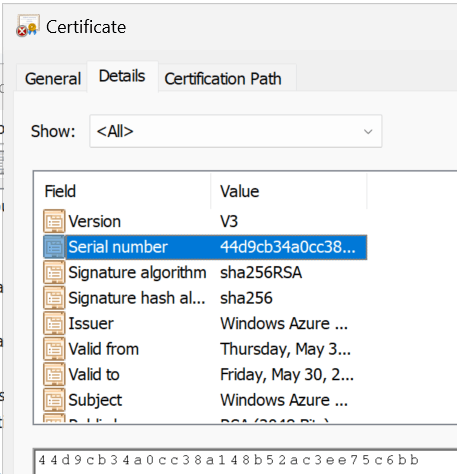Click the sha256 hash value
The height and width of the screenshot is (474, 457).
pos(246,298)
